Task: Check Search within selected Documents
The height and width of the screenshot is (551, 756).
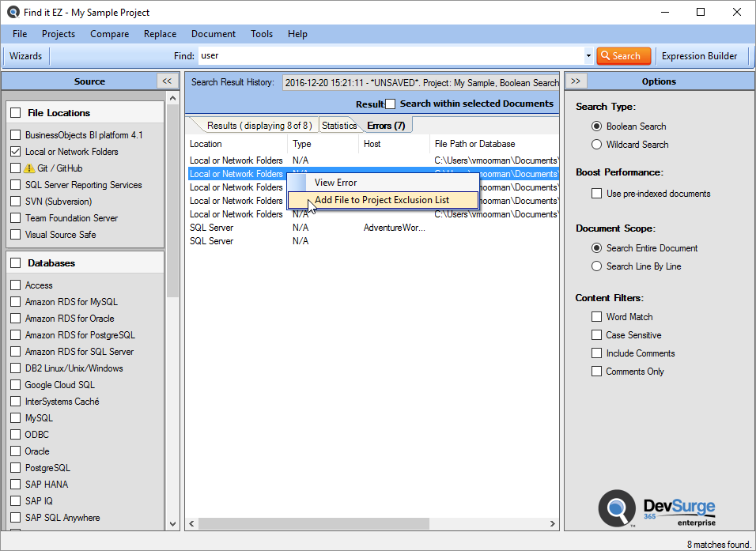Action: (390, 104)
